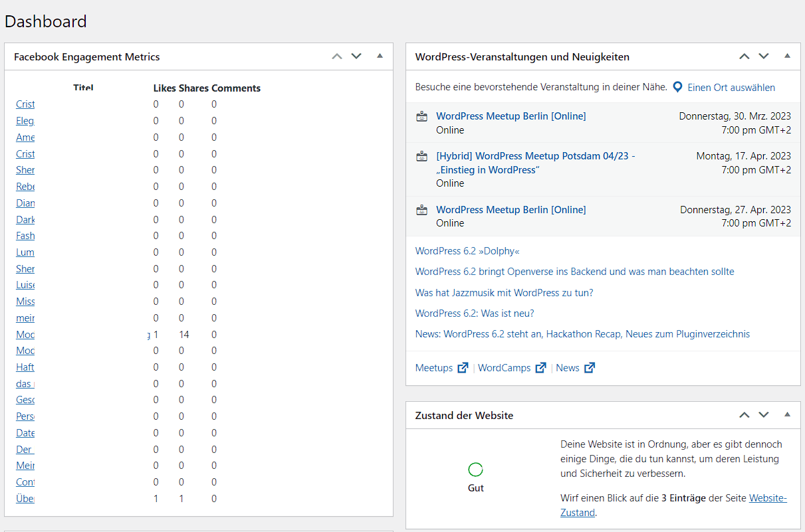Click the external link icon next to WordCamps

tap(540, 367)
